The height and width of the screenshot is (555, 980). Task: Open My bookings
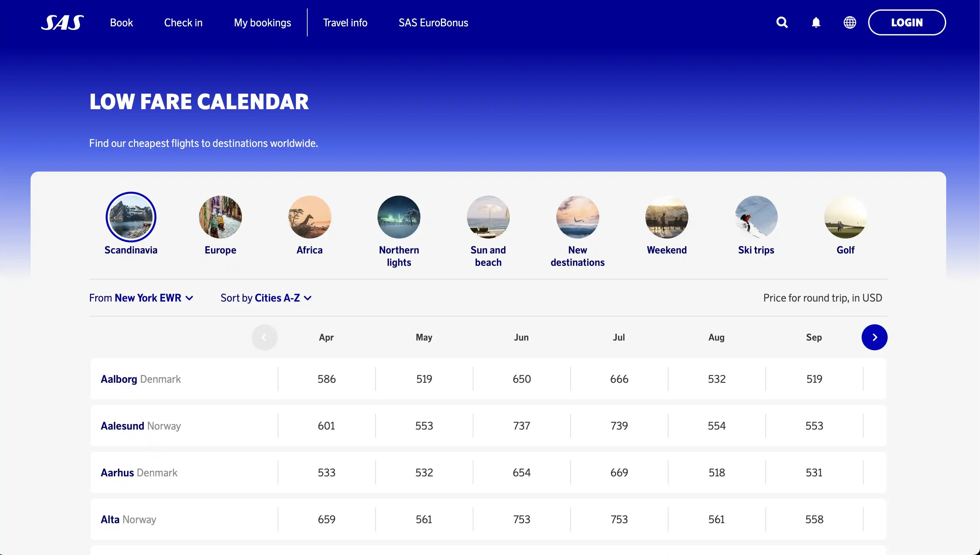coord(262,22)
